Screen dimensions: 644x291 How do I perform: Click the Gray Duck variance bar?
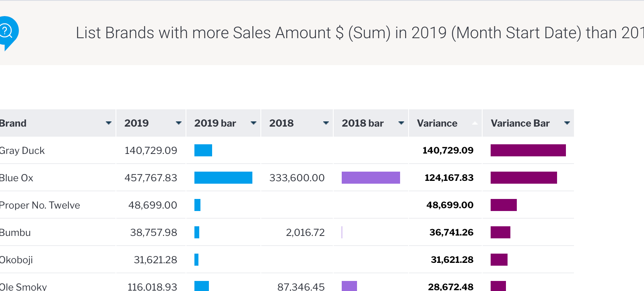tap(528, 150)
